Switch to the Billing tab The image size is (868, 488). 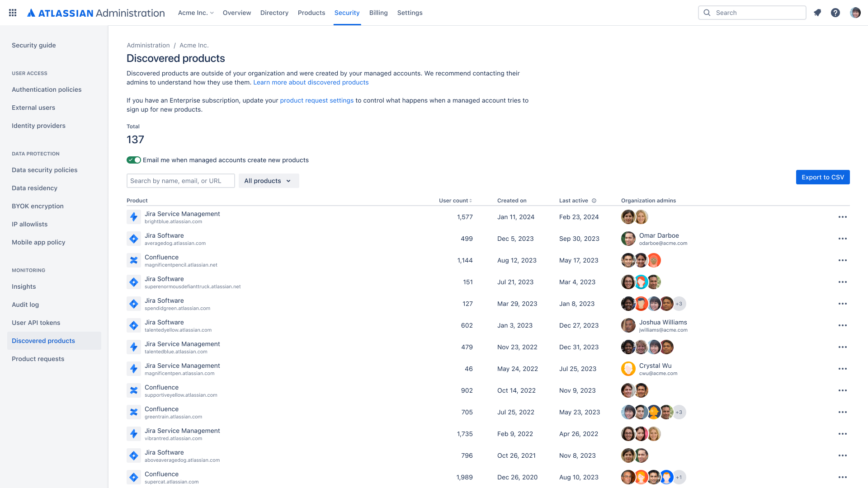pos(378,13)
